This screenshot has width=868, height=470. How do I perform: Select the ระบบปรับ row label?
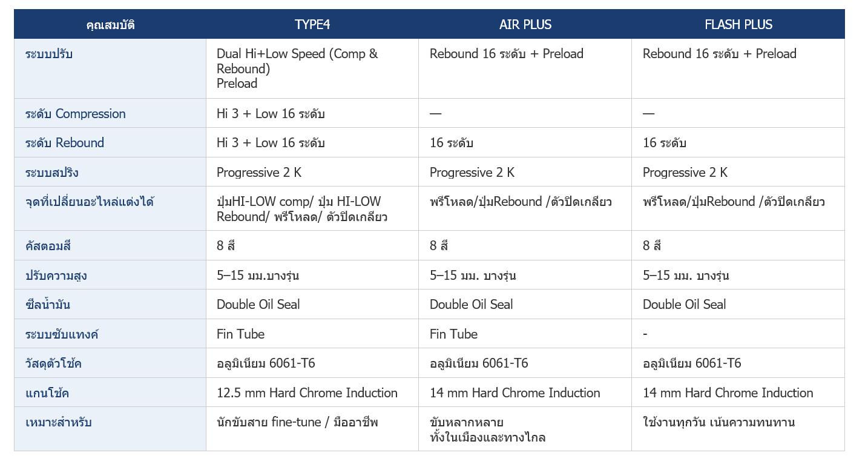[x=49, y=54]
